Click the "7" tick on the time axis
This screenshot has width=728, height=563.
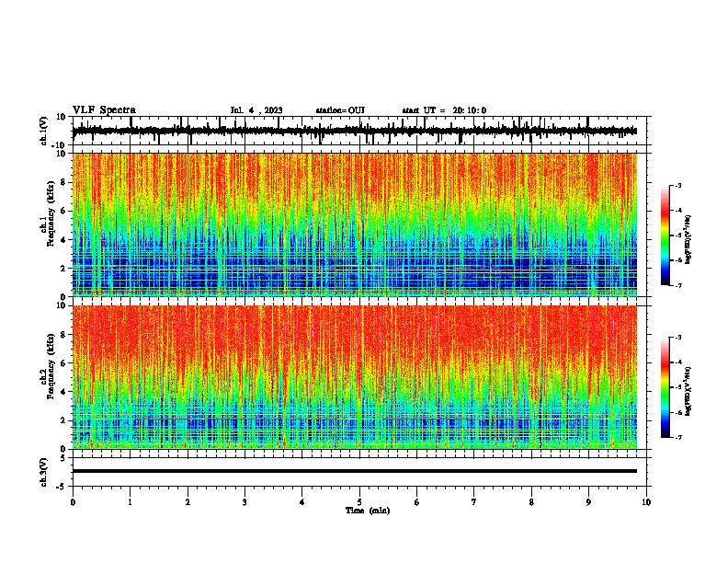[x=474, y=502]
